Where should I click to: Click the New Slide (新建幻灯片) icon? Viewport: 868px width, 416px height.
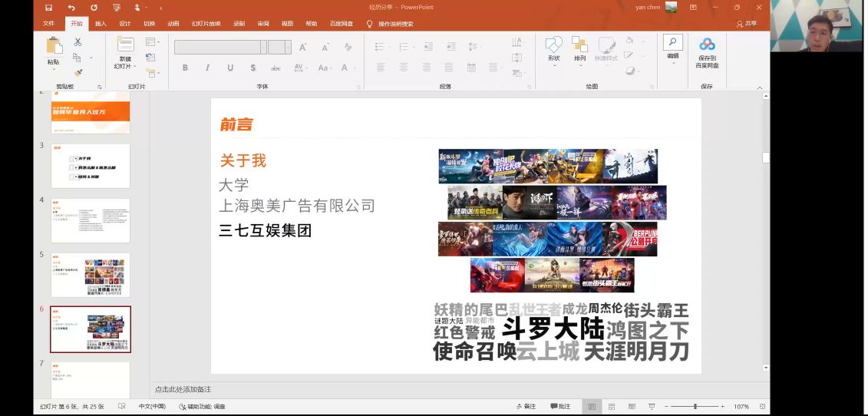pos(126,45)
